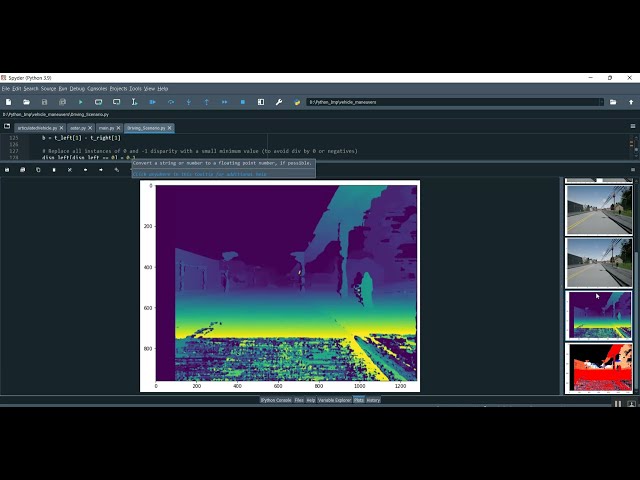Screen dimensions: 640x480
Task: Open the Consoles menu
Action: point(97,89)
